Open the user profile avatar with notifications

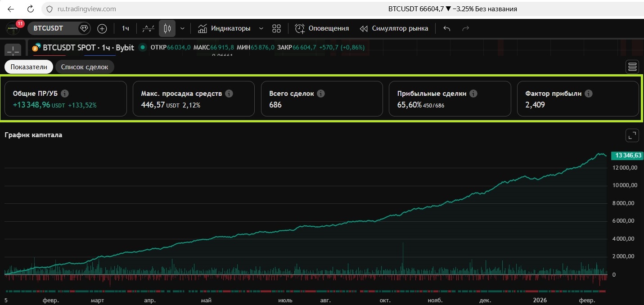point(13,28)
